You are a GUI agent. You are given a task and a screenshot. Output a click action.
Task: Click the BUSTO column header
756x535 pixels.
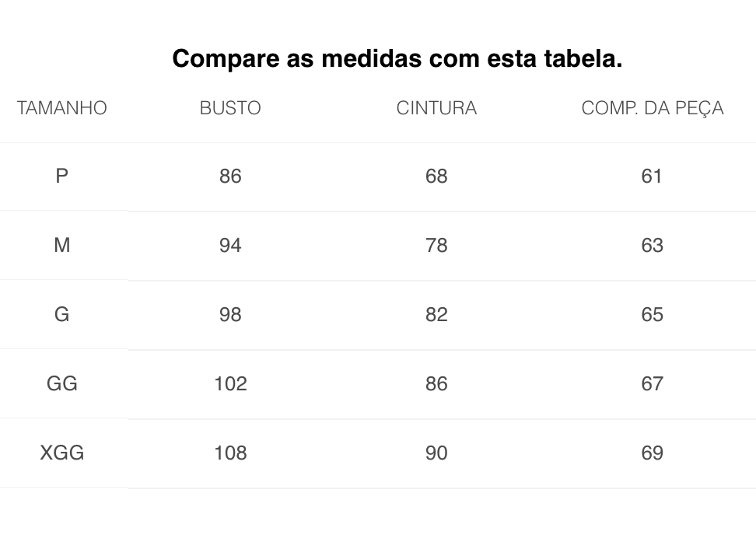click(x=230, y=108)
